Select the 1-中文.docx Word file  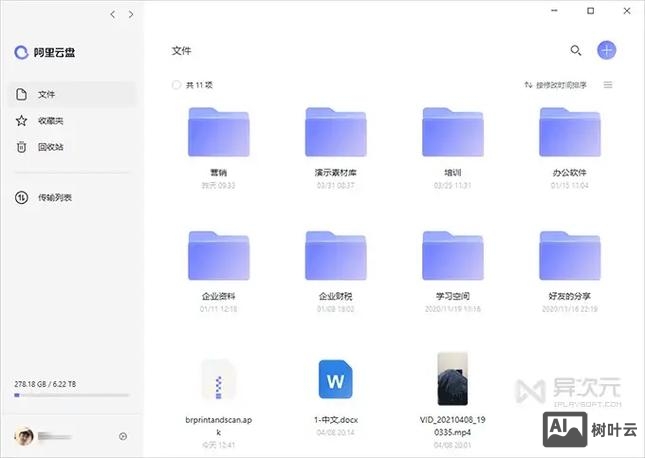(x=336, y=379)
